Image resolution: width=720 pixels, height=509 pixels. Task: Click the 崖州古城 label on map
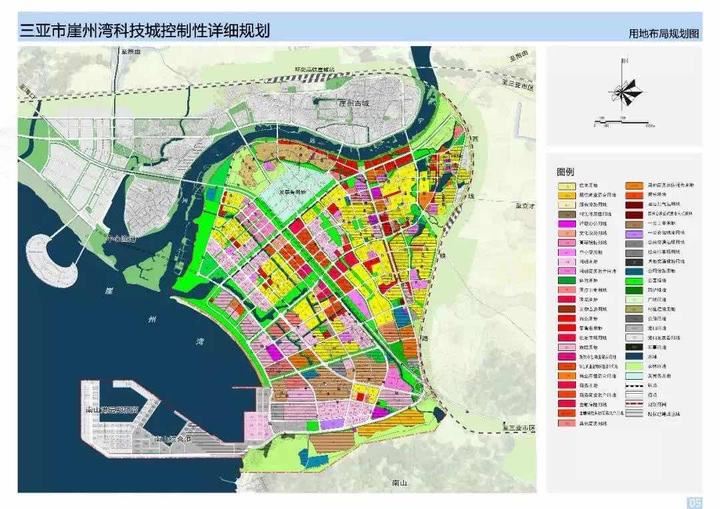click(353, 103)
